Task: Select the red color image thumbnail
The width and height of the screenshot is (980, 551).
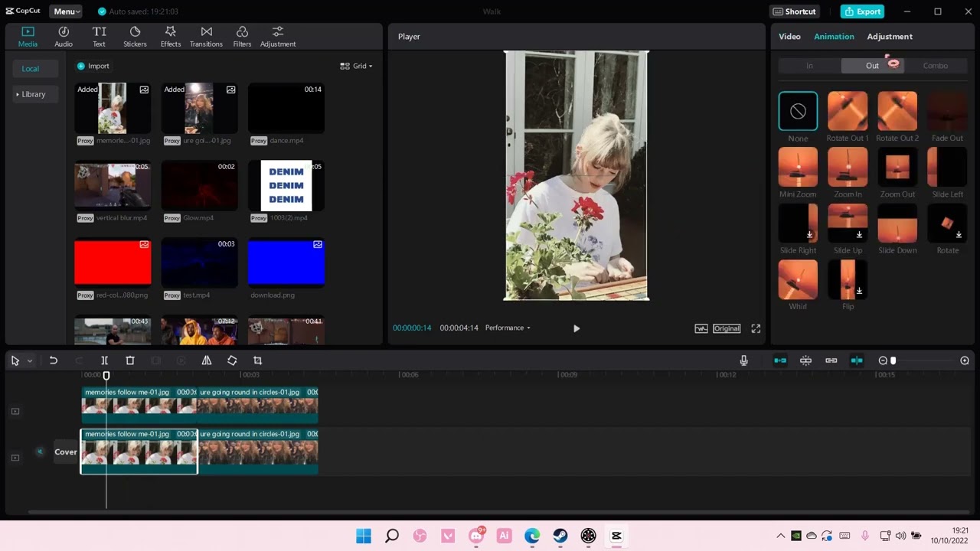Action: [113, 262]
